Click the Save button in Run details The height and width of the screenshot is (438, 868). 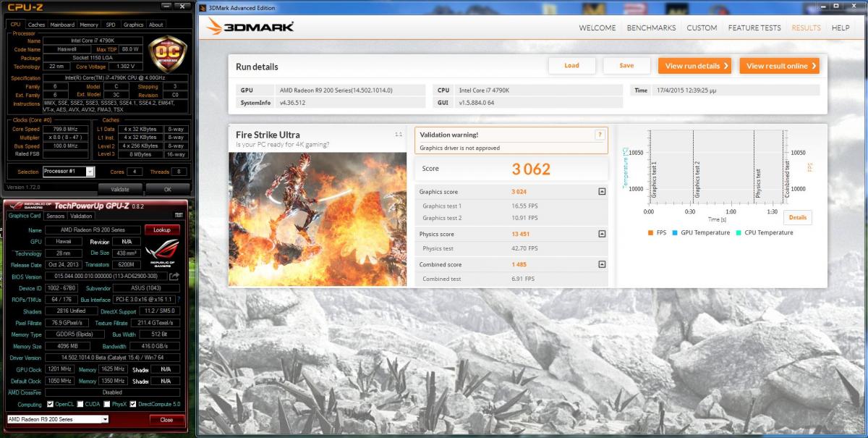point(626,65)
